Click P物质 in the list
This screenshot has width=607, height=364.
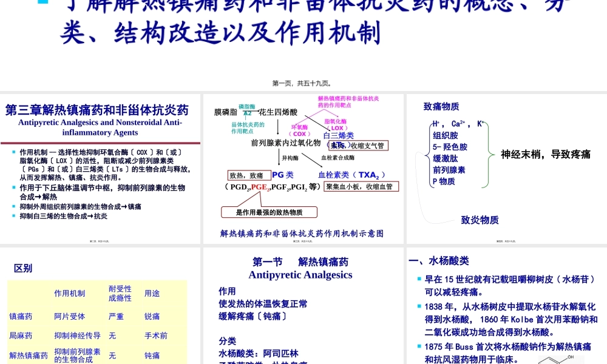[444, 181]
